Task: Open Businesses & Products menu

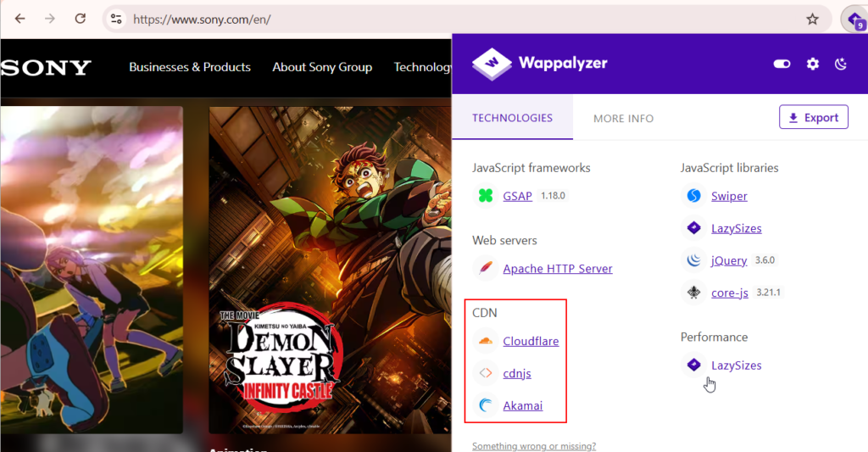Action: (x=190, y=67)
